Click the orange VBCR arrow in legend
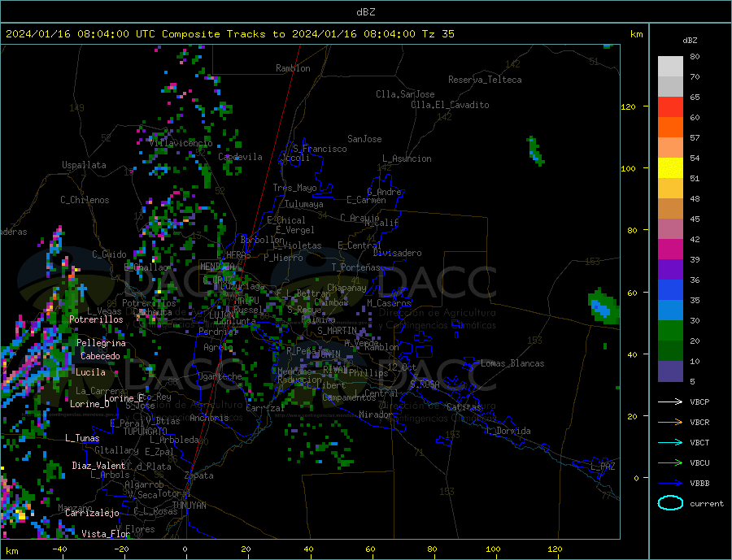 pyautogui.click(x=670, y=423)
